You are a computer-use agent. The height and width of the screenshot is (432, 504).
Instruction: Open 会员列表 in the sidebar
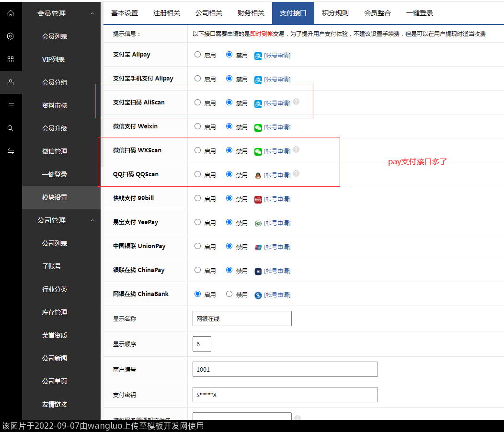(55, 36)
